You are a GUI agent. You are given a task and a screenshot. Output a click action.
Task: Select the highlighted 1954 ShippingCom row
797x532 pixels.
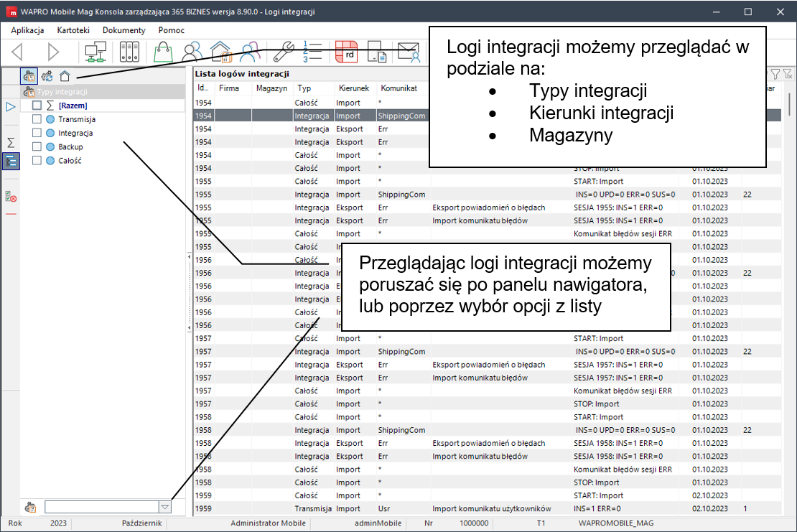[x=487, y=116]
